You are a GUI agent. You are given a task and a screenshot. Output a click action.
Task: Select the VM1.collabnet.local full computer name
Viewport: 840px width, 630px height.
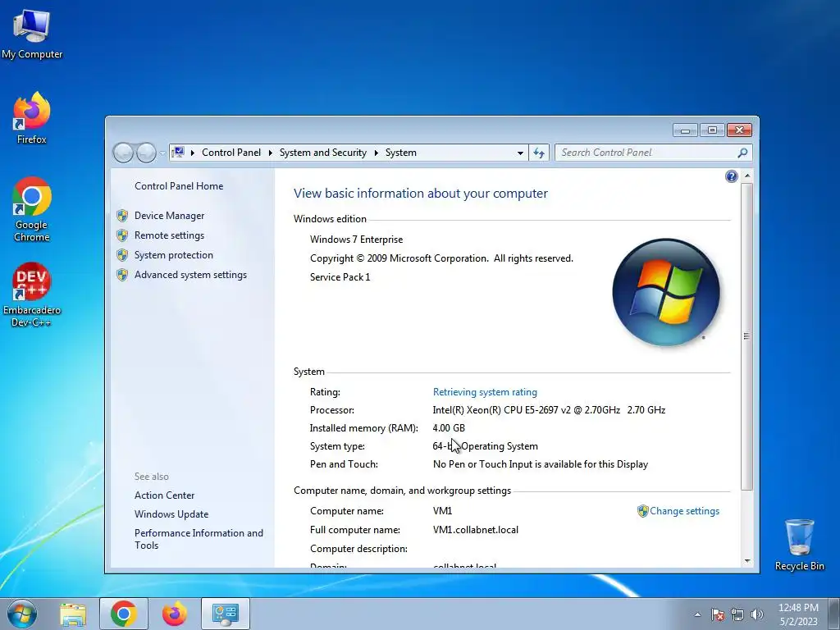tap(476, 530)
